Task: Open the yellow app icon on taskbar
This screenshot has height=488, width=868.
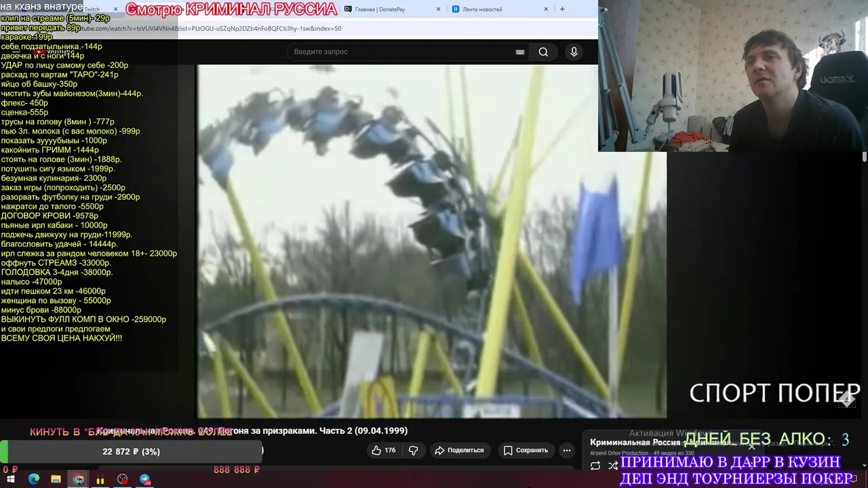Action: (x=100, y=479)
